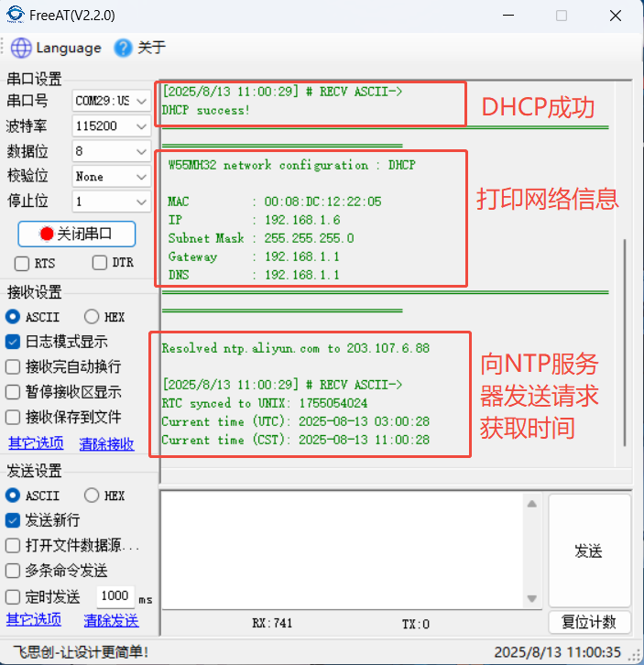Click the Language globe icon
The width and height of the screenshot is (644, 665).
click(x=20, y=48)
